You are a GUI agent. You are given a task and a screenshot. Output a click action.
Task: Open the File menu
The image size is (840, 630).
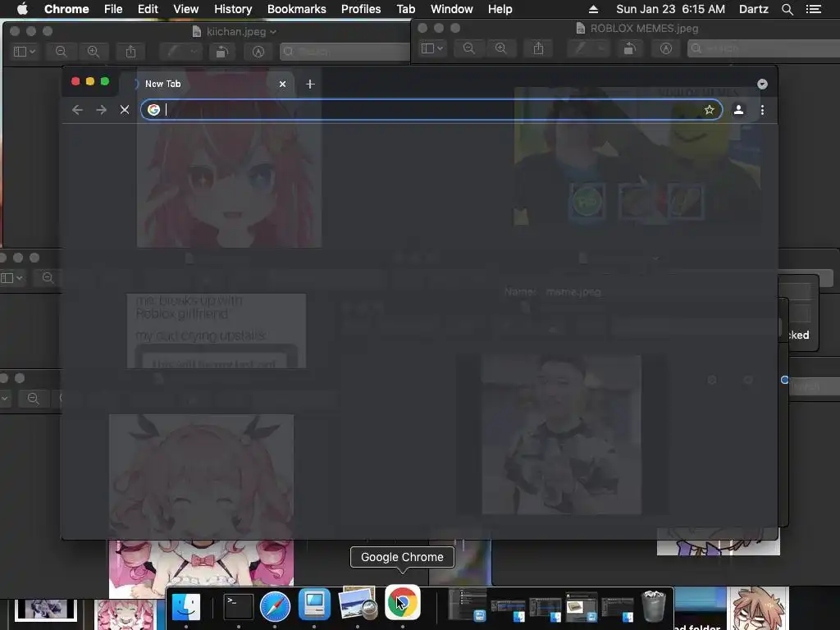[113, 9]
